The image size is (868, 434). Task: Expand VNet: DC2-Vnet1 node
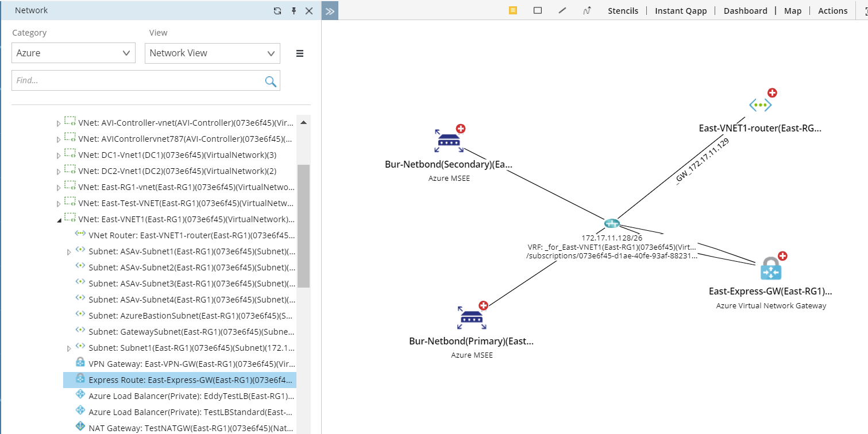tap(58, 172)
